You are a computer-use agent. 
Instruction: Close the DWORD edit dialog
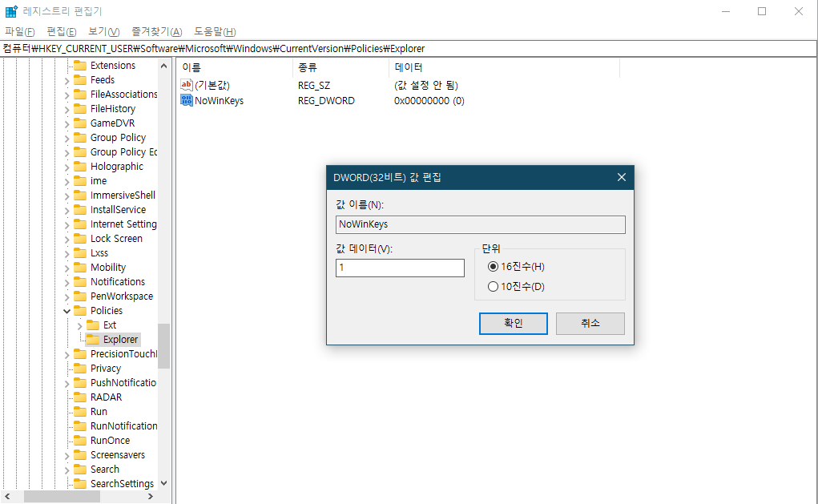tap(622, 177)
